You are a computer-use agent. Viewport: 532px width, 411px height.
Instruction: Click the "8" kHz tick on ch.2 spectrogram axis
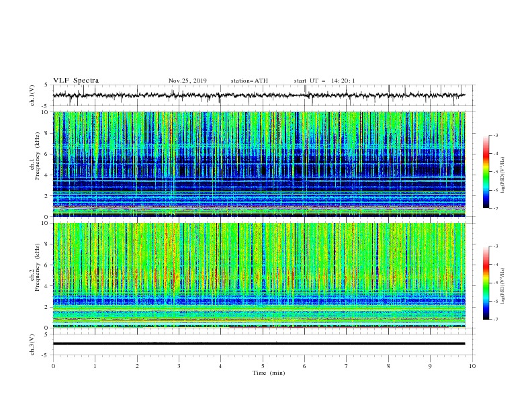tap(47, 244)
